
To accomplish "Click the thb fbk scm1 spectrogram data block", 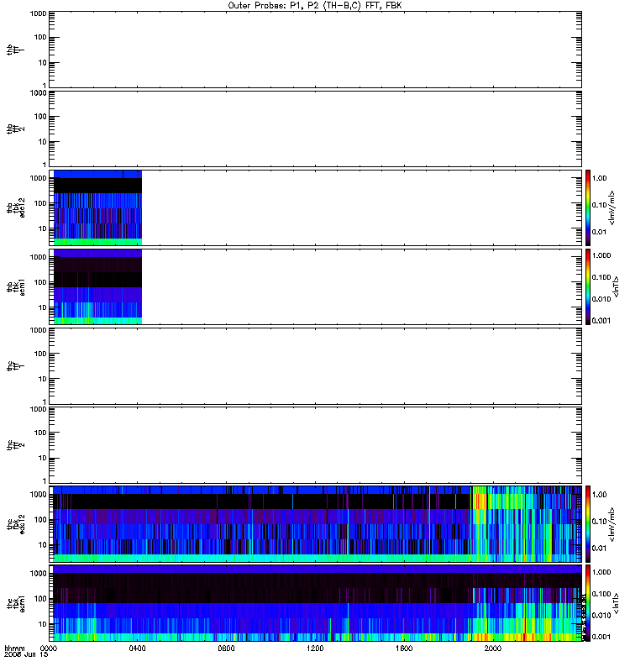I will point(97,286).
